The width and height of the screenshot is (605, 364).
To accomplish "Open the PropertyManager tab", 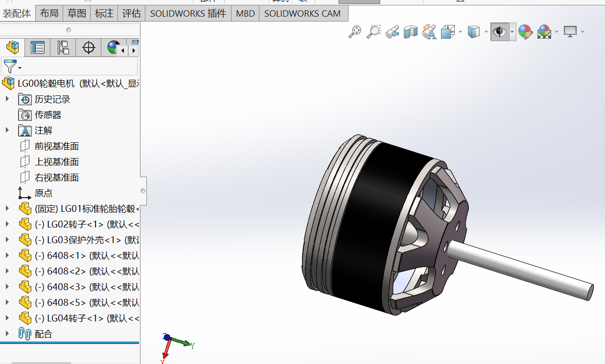I will (x=38, y=47).
